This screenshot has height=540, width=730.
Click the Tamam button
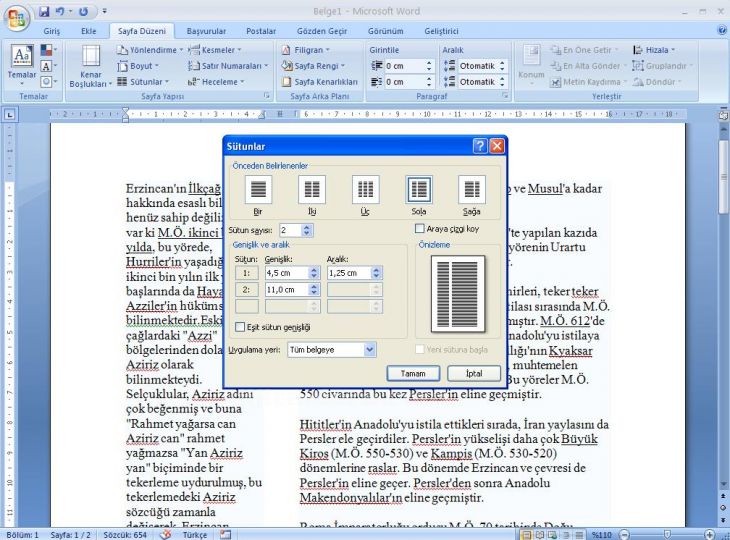pyautogui.click(x=413, y=373)
